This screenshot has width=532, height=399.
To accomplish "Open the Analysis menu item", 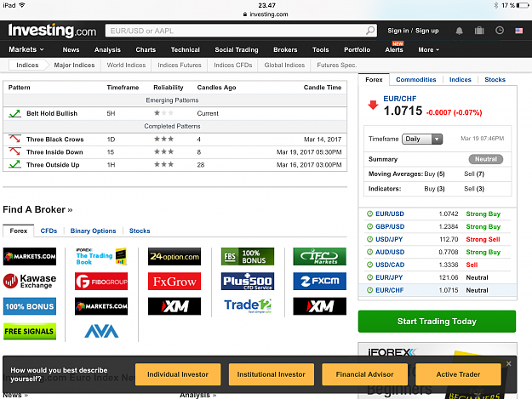I will (107, 50).
